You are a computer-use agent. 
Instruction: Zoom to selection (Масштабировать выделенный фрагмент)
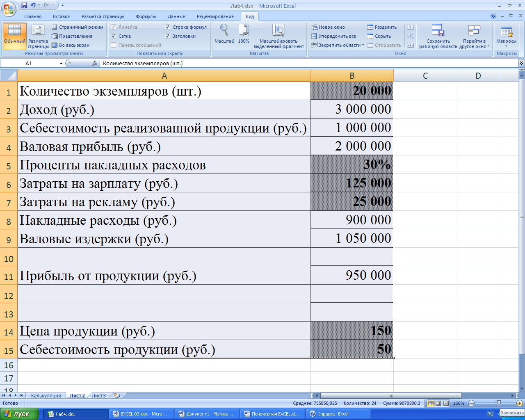(x=278, y=36)
